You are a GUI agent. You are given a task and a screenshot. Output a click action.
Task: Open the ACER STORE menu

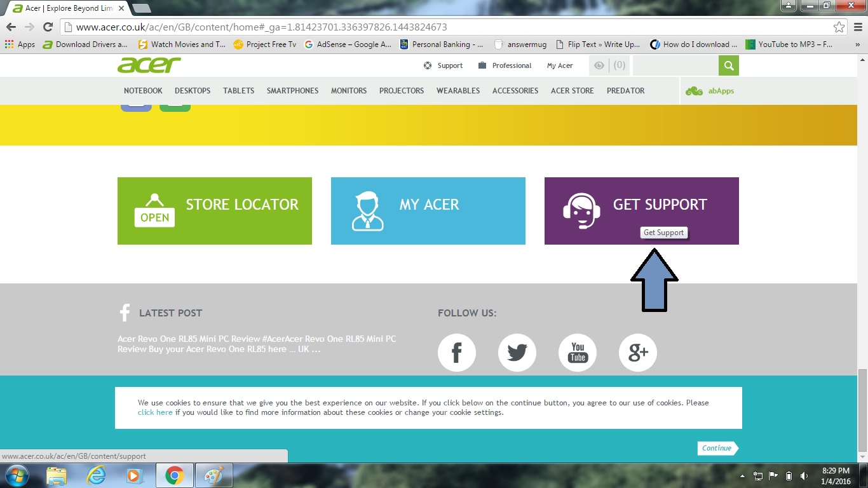[x=573, y=91]
